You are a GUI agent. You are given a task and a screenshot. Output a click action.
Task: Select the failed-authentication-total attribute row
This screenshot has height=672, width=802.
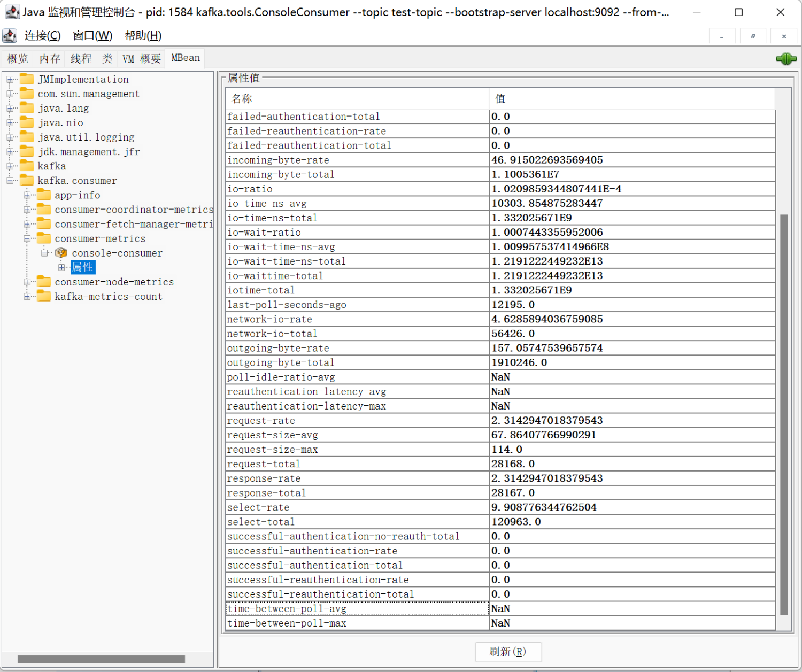click(500, 117)
